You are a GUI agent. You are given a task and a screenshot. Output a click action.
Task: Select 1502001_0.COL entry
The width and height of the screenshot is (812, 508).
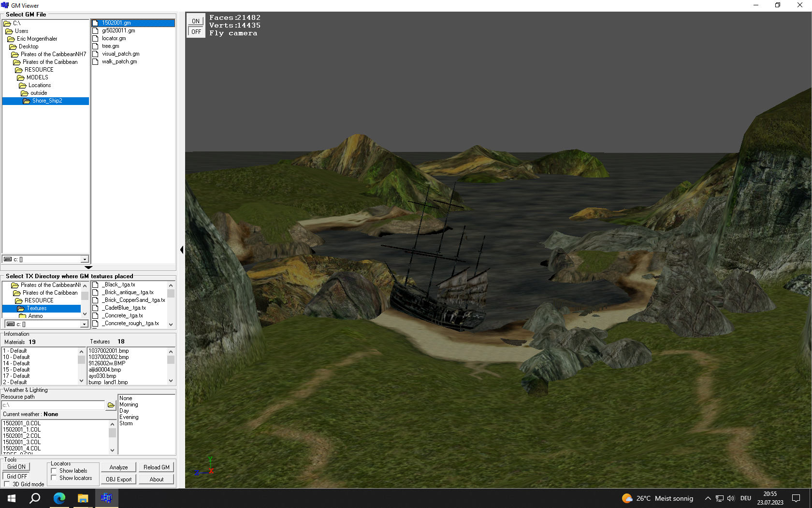coord(22,423)
